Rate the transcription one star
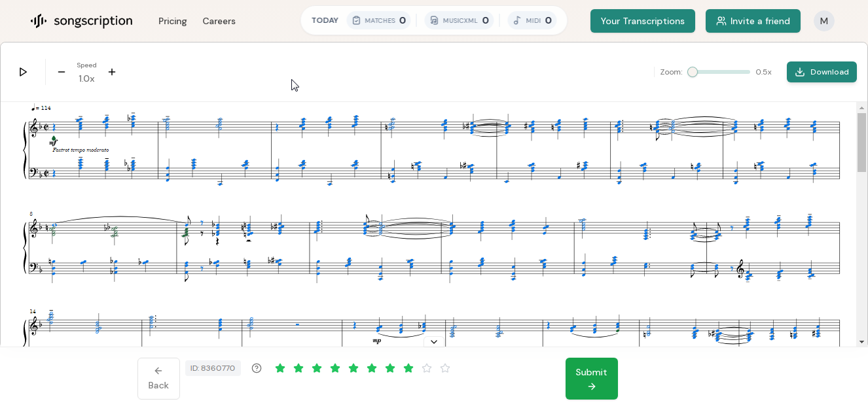The height and width of the screenshot is (410, 868). (280, 368)
